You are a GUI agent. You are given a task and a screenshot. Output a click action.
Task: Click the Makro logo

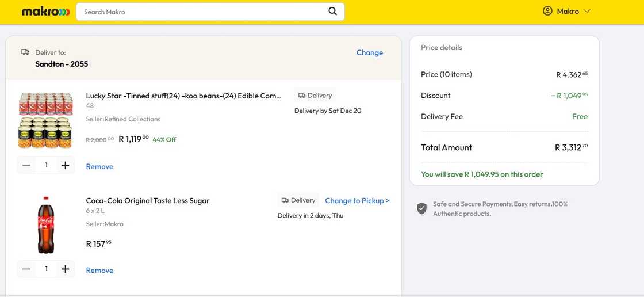(x=45, y=12)
